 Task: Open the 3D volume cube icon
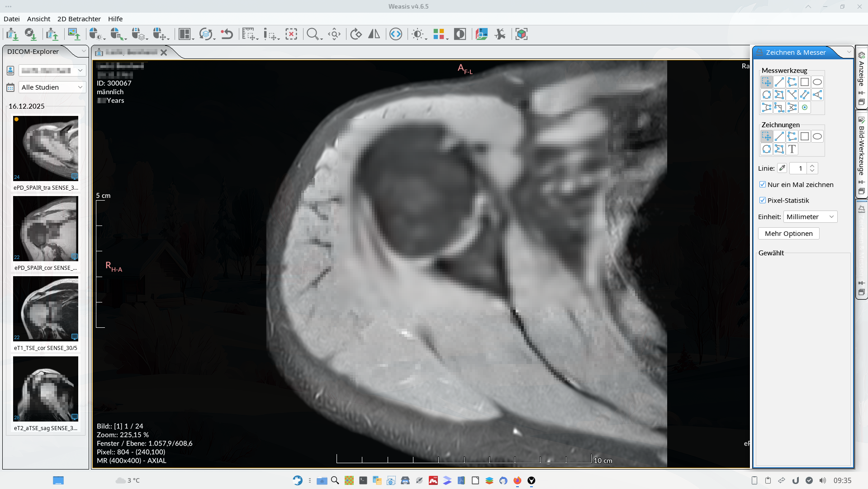(521, 34)
